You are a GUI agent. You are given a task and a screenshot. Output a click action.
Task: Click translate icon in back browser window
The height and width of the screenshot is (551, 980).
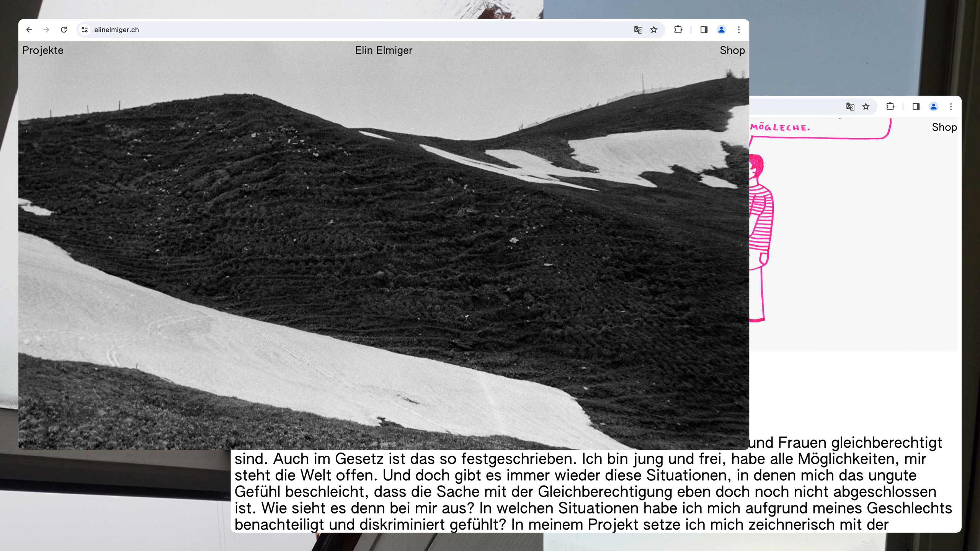coord(850,106)
